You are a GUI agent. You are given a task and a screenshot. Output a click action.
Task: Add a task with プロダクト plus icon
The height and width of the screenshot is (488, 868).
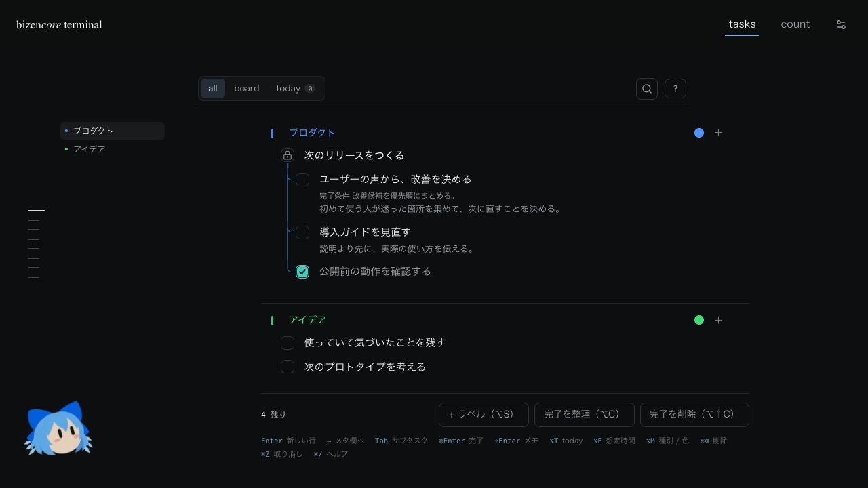pos(718,133)
